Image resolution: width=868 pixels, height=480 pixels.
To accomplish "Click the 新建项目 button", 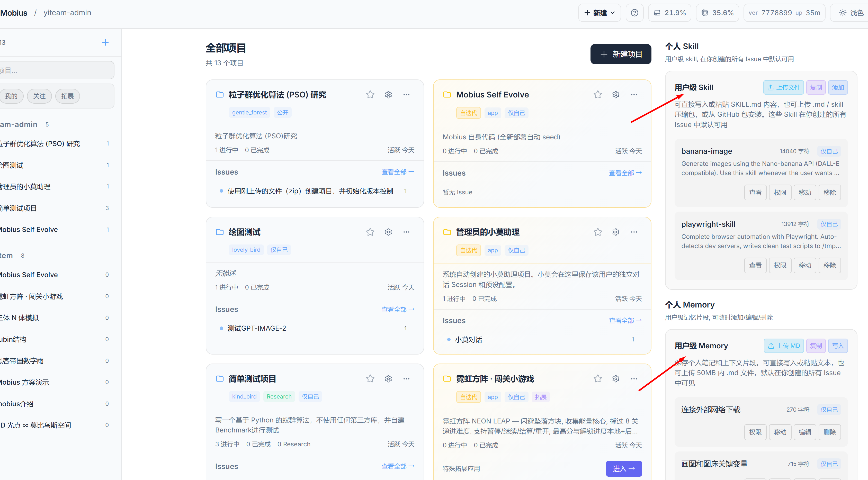I will pyautogui.click(x=621, y=54).
